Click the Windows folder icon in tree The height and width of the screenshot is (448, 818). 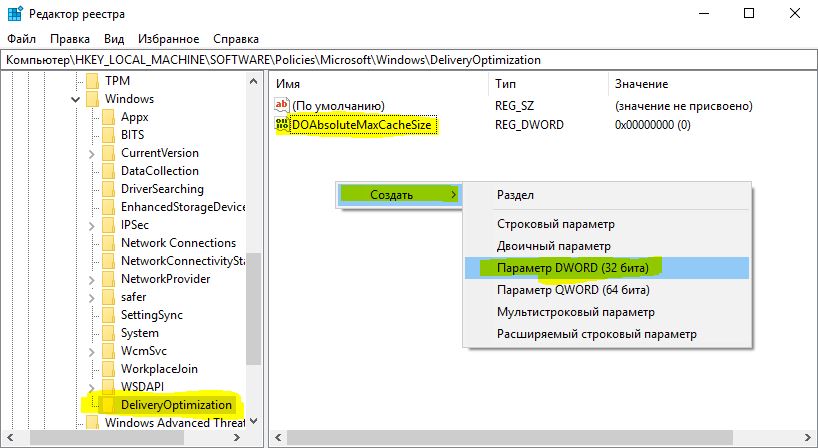pos(92,99)
